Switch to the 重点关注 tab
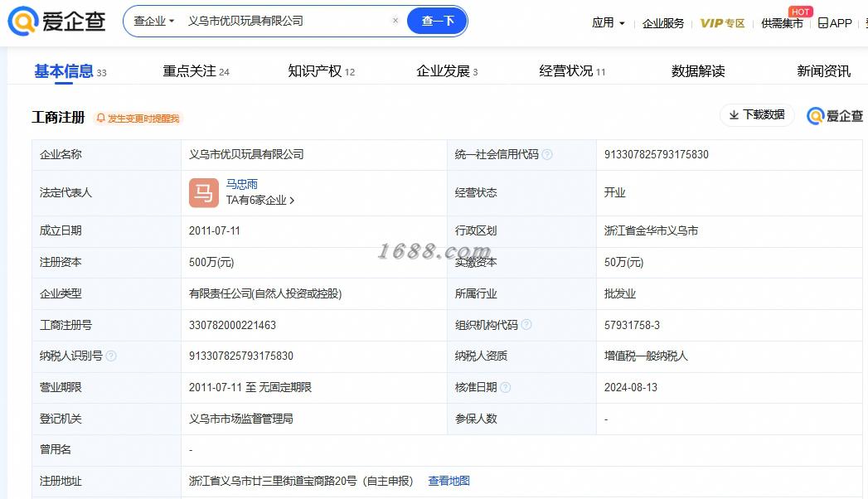Viewport: 868px width, 499px height. [x=196, y=71]
